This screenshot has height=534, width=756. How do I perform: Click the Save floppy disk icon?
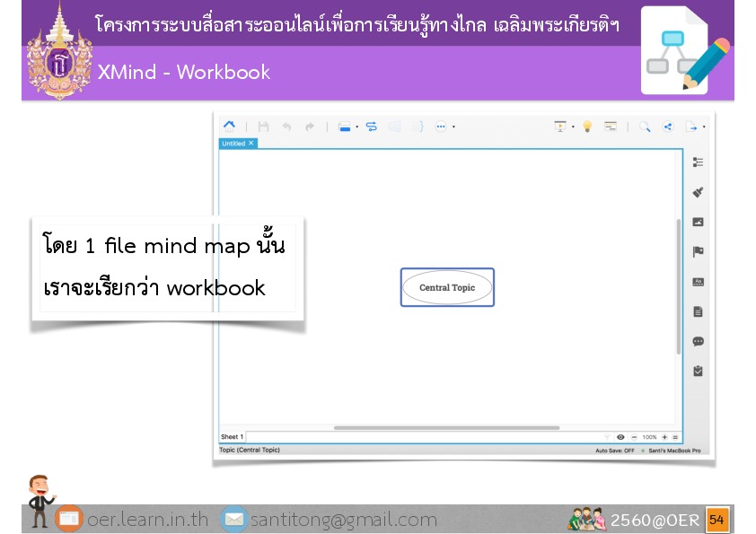(x=263, y=127)
